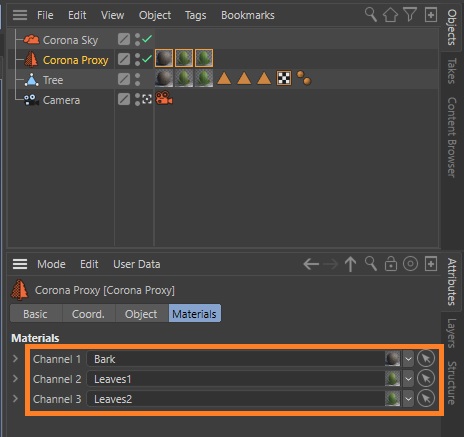Viewport: 464px width, 437px height.
Task: Open the Tags menu
Action: click(x=195, y=15)
